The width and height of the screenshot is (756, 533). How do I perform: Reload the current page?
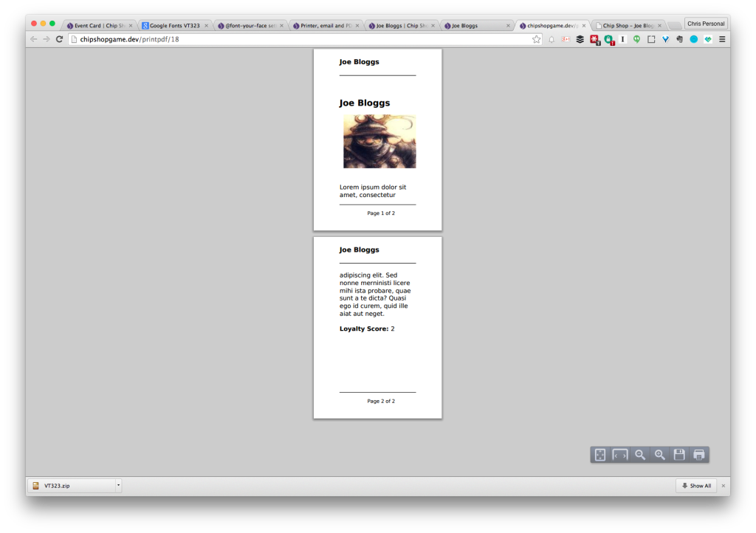59,39
